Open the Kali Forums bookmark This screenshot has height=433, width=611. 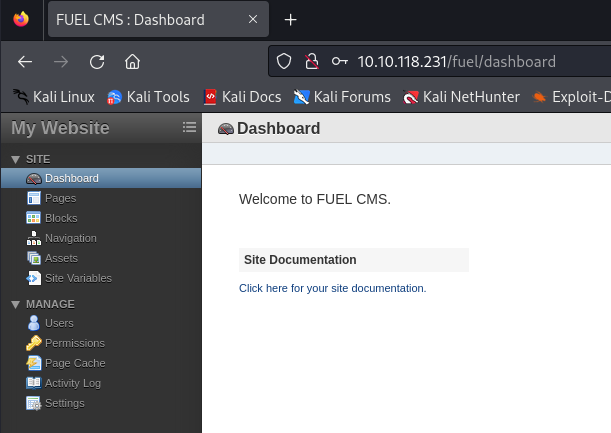(x=342, y=97)
